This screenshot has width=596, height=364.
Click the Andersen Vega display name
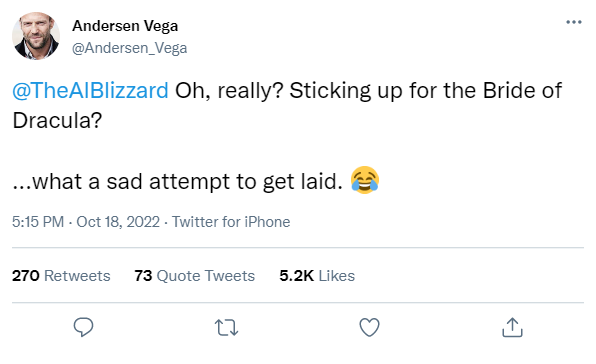(x=125, y=26)
